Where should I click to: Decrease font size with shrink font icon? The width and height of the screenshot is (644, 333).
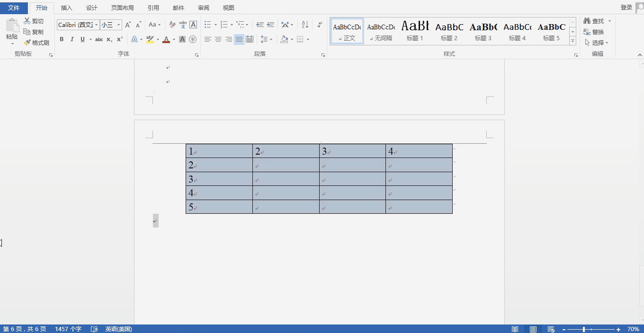[x=138, y=25]
